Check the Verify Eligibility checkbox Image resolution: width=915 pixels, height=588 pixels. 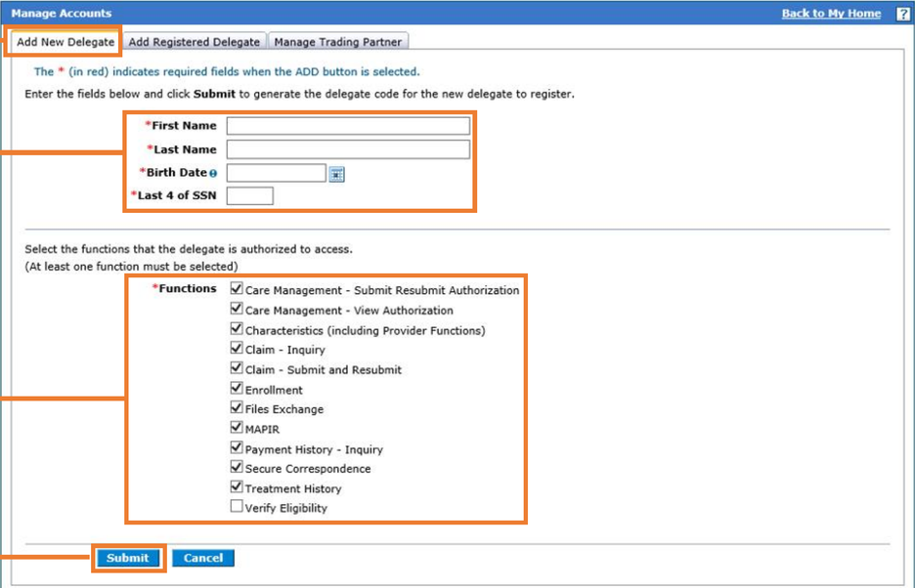pyautogui.click(x=237, y=506)
